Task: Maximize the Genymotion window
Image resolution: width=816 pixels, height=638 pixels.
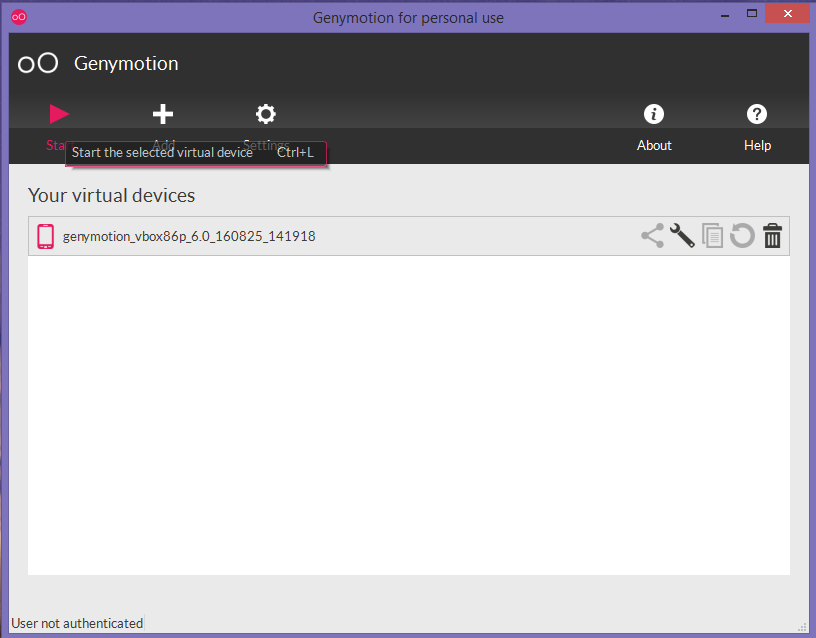Action: click(751, 14)
